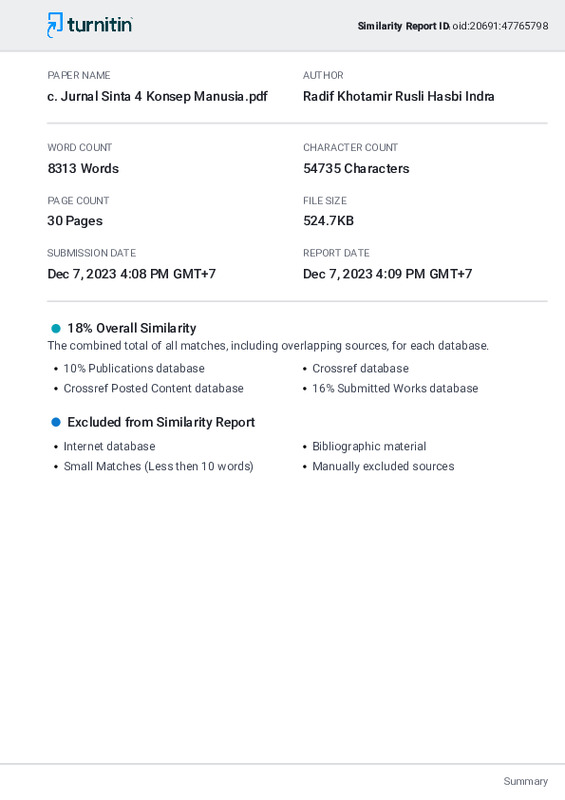This screenshot has width=565, height=800.
Task: Click the Bibliographic material exclusion item
Action: [x=369, y=446]
